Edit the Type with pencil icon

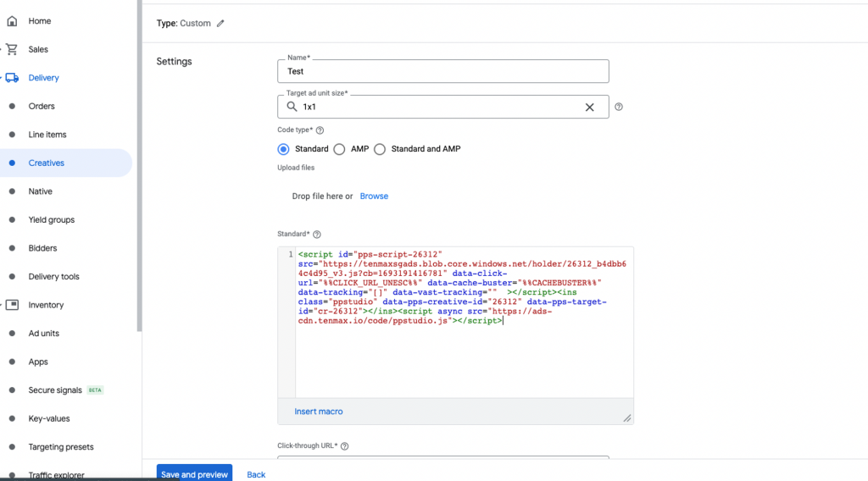221,24
